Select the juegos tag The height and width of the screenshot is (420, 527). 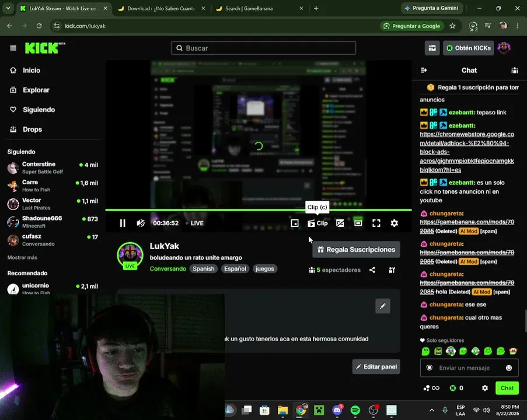pyautogui.click(x=264, y=269)
